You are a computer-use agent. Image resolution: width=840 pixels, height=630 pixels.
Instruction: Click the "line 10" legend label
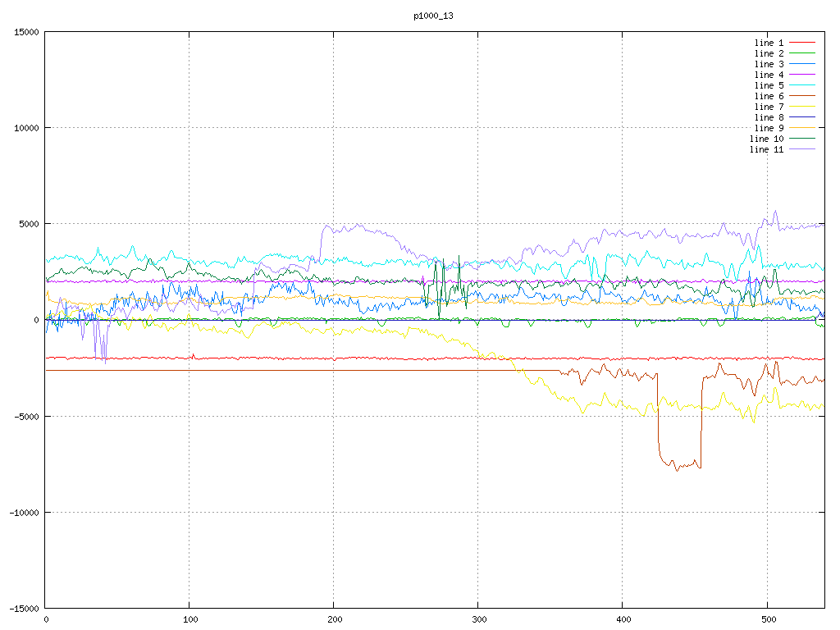point(766,139)
